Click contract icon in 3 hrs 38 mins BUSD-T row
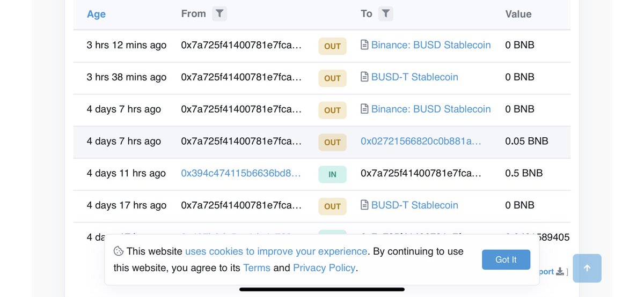The image size is (644, 297). pyautogui.click(x=364, y=77)
